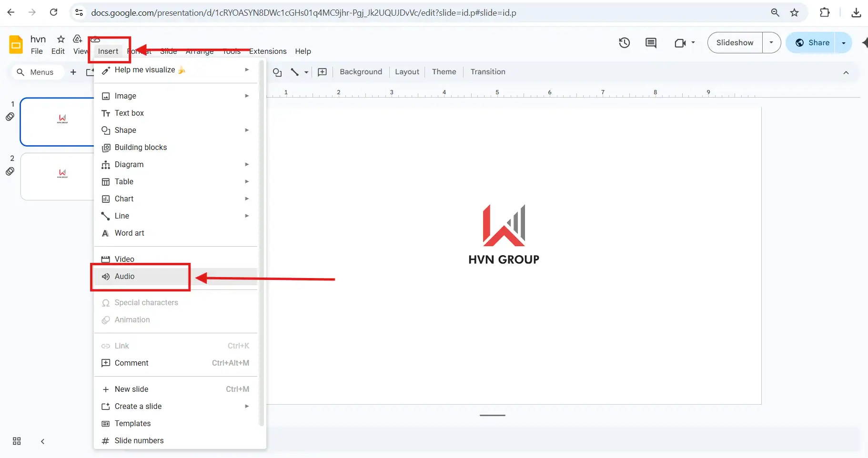Open Templates from Insert menu
Viewport: 868px width, 458px height.
pos(176,423)
